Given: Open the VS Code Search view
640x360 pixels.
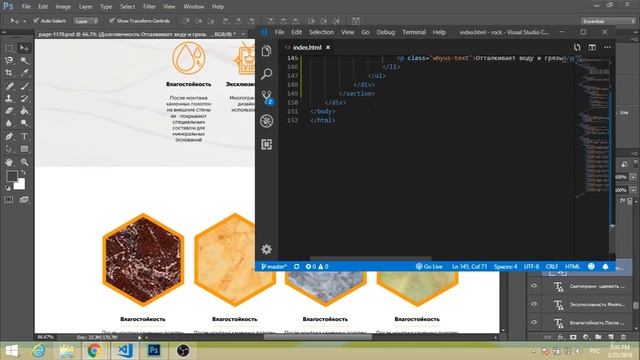Looking at the screenshot, I should (x=267, y=74).
